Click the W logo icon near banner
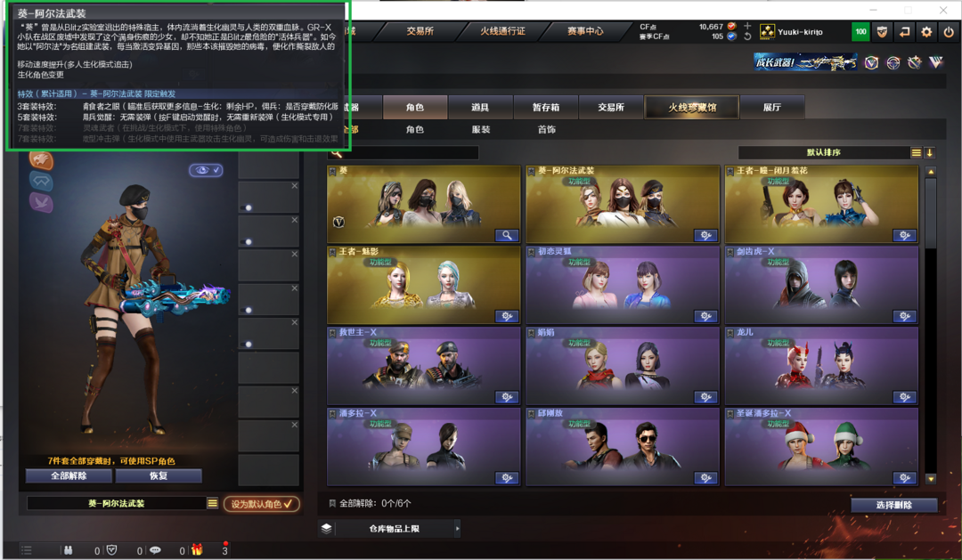This screenshot has height=560, width=962. point(936,62)
